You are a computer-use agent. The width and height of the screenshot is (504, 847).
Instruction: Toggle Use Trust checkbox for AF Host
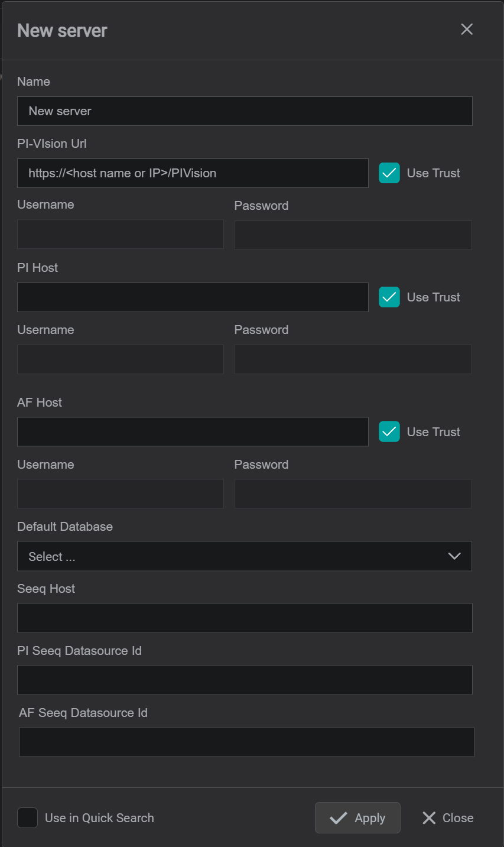389,431
